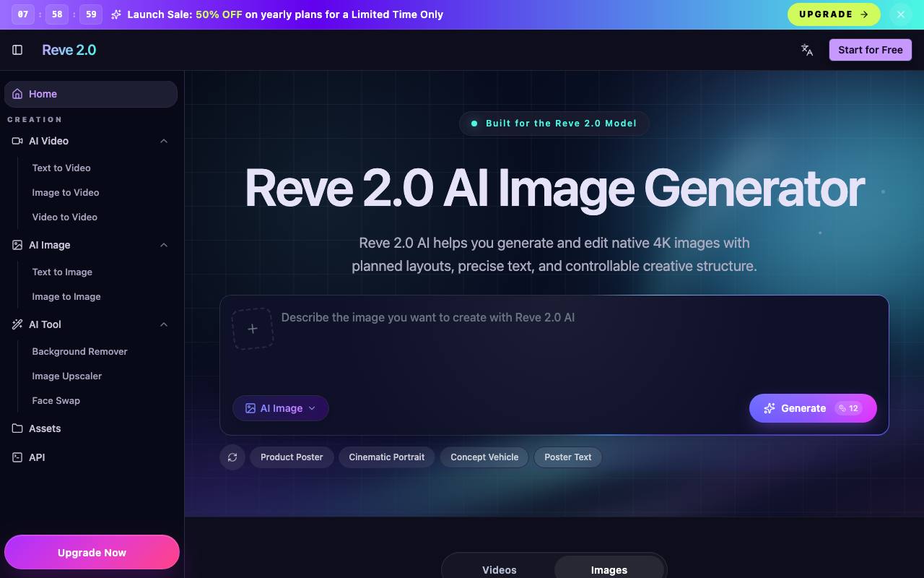
Task: Select Concept Vehicle suggestion
Action: (484, 457)
